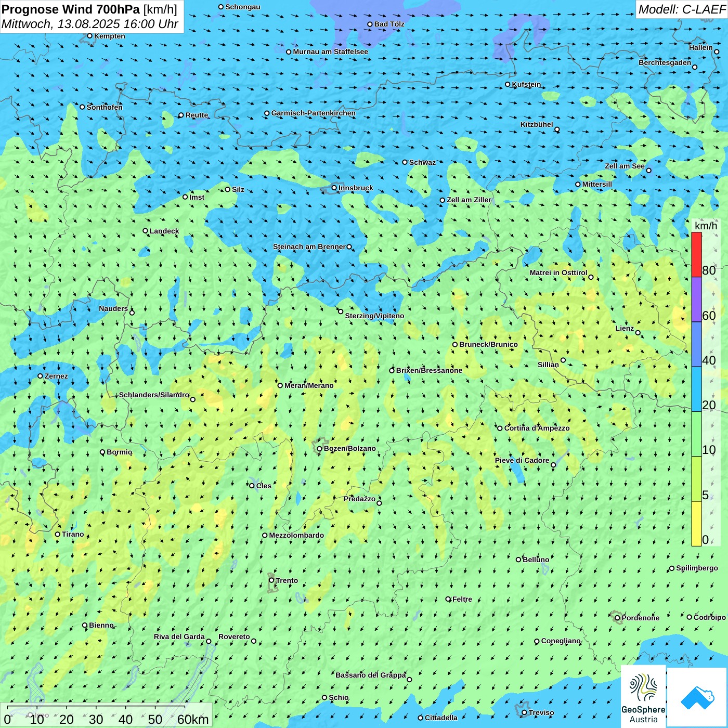The width and height of the screenshot is (728, 728).
Task: Click the Steinach am Brenner label
Action: (309, 246)
